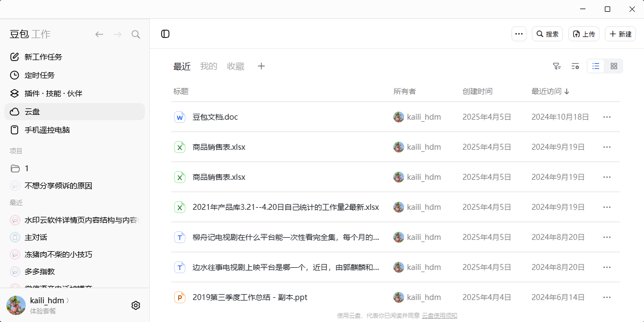Click the 2024年6月14日 last-visited date
The image size is (644, 322).
click(x=558, y=297)
